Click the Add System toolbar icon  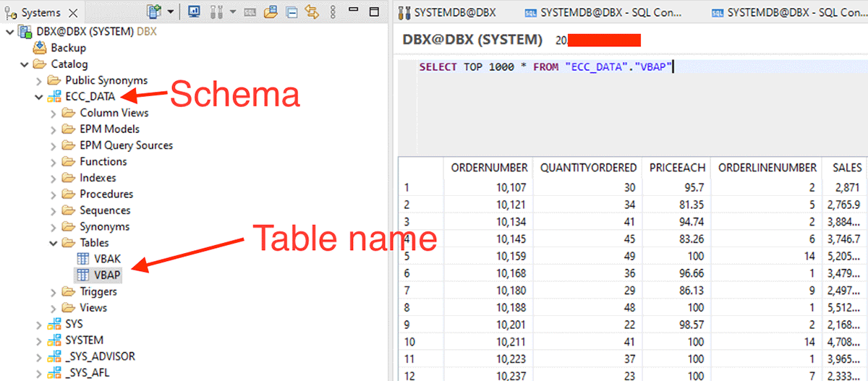154,12
